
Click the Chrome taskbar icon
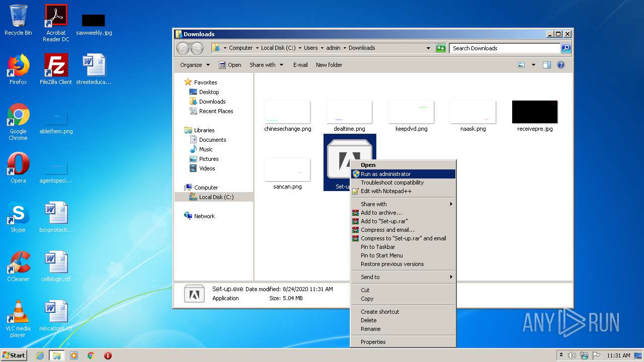[91, 355]
